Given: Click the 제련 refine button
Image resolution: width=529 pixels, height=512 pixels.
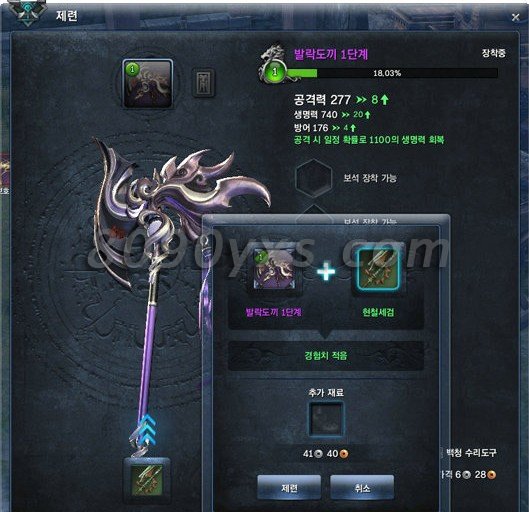Looking at the screenshot, I should pos(289,487).
